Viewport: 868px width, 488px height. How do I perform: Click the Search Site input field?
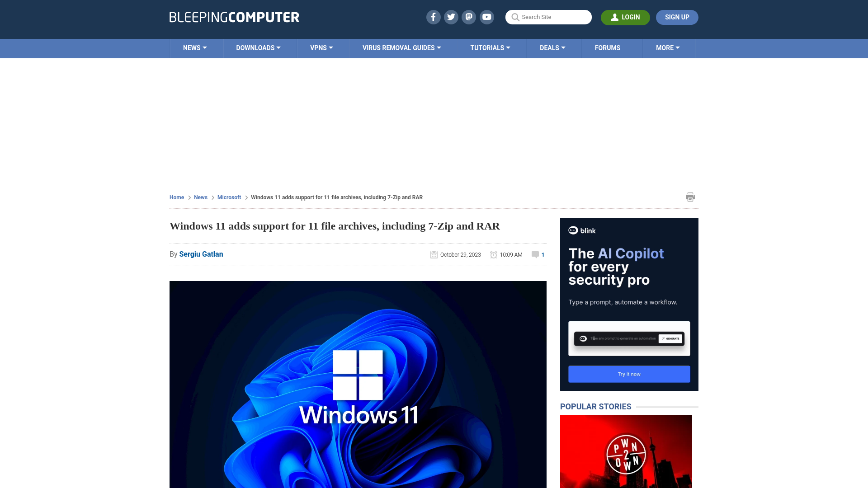click(548, 17)
